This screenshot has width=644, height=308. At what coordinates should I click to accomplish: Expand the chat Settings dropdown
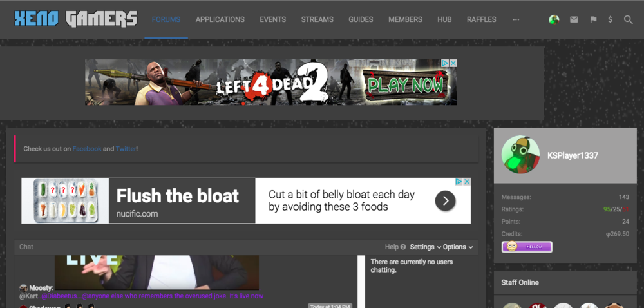[x=426, y=247]
